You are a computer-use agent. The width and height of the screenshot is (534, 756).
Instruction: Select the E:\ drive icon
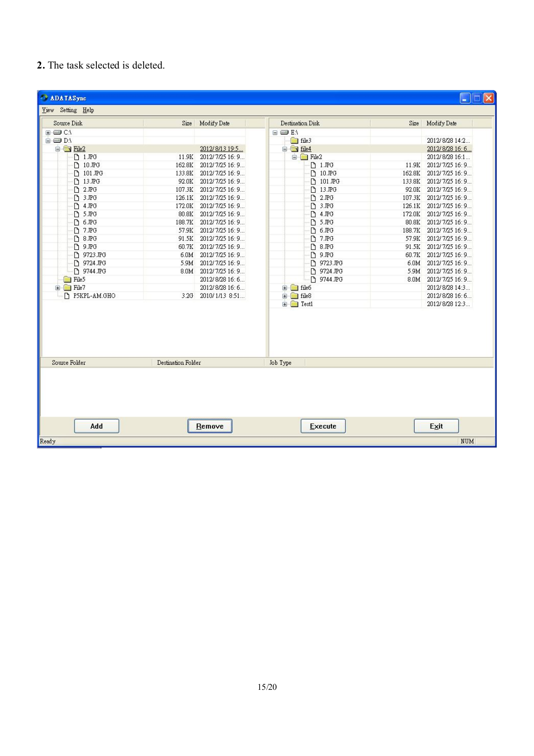(x=285, y=132)
